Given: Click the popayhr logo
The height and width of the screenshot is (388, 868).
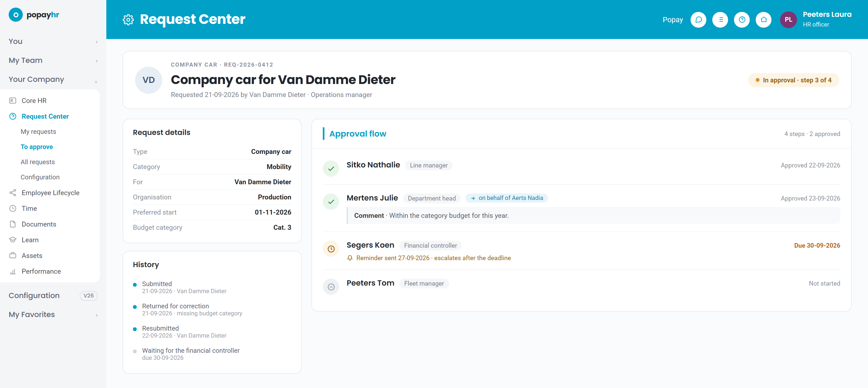Looking at the screenshot, I should (34, 15).
